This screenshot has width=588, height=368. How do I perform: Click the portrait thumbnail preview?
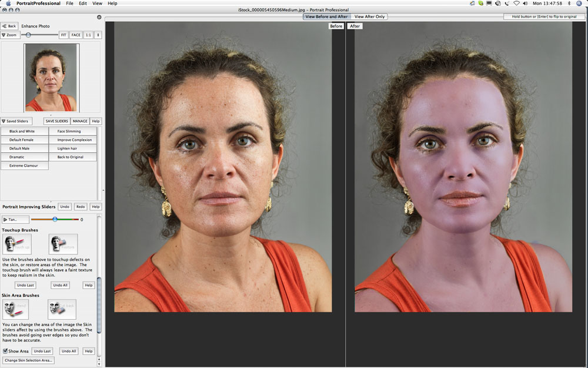pyautogui.click(x=51, y=78)
